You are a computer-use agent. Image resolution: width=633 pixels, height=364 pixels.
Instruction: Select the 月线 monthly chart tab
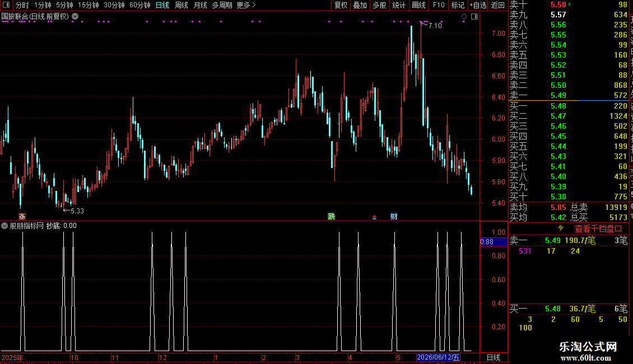[200, 5]
